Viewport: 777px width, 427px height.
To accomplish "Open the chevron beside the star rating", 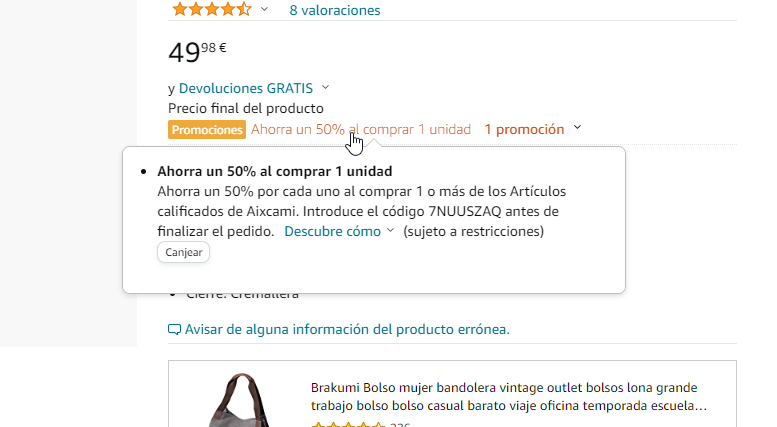I will [264, 9].
